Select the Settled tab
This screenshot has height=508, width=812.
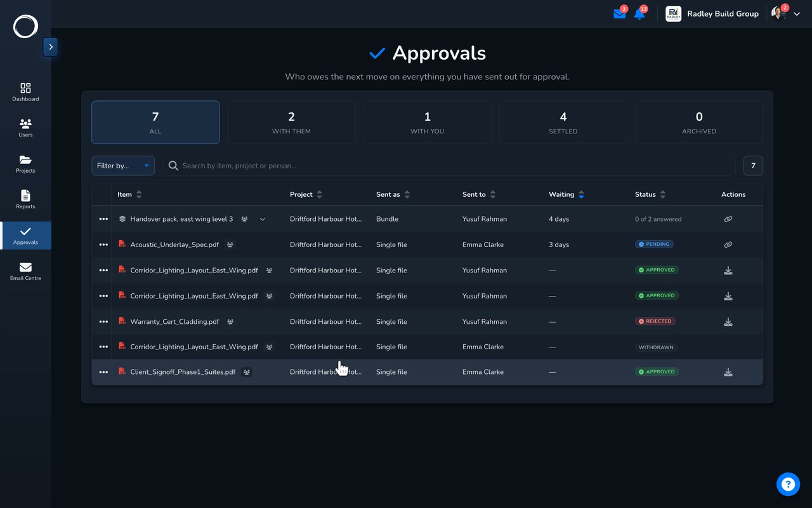(563, 123)
